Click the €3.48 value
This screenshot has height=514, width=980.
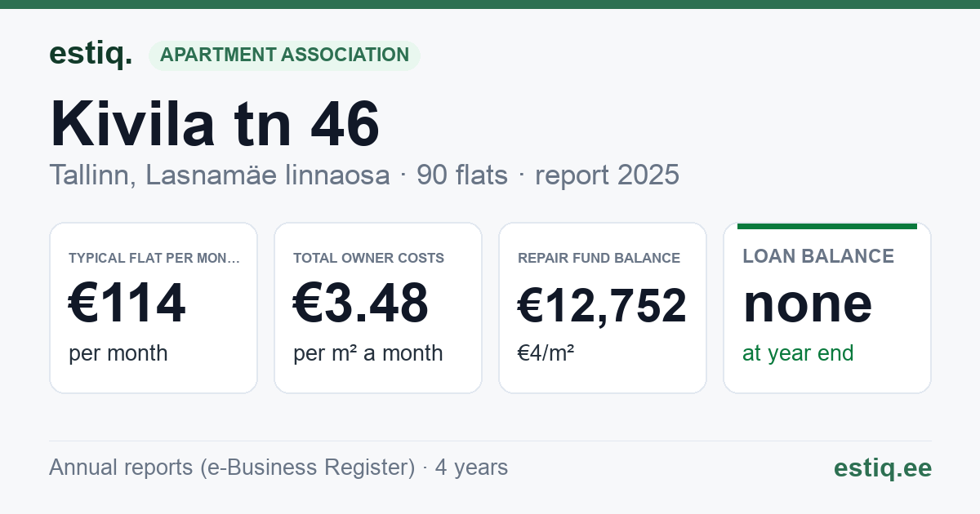[361, 304]
